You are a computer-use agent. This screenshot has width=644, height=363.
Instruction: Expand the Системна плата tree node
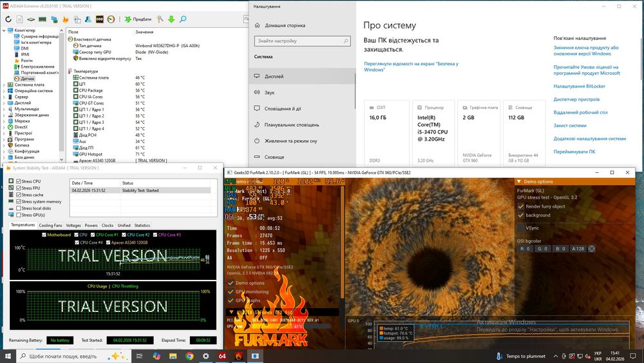coord(4,84)
